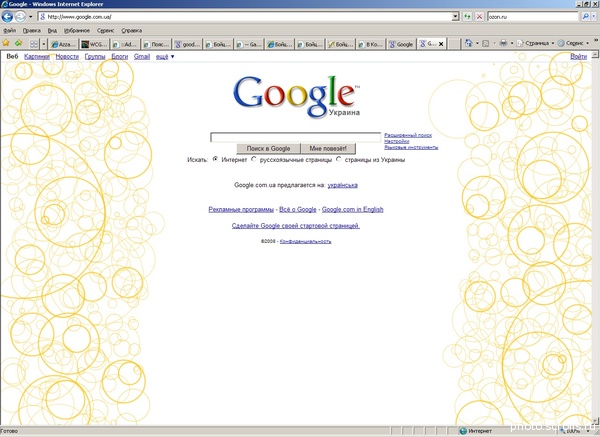Open the Справка menu
This screenshot has height=437, width=600.
click(x=132, y=30)
